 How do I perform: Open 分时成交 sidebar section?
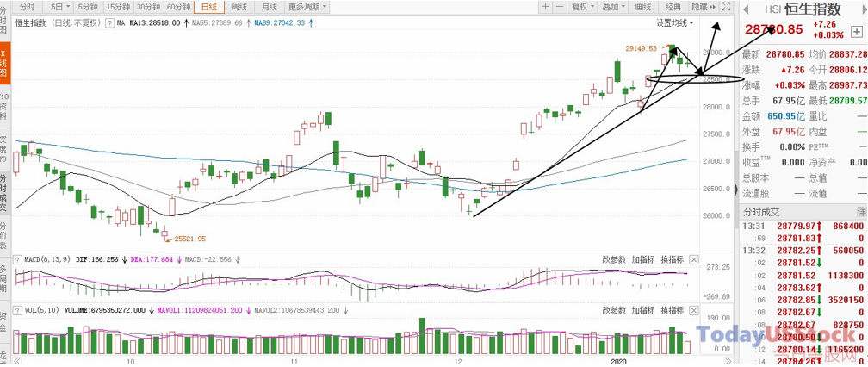pos(4,194)
